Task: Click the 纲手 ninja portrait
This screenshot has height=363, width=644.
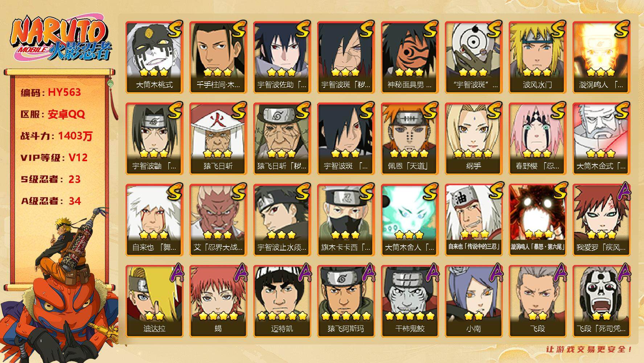Action: coord(473,139)
